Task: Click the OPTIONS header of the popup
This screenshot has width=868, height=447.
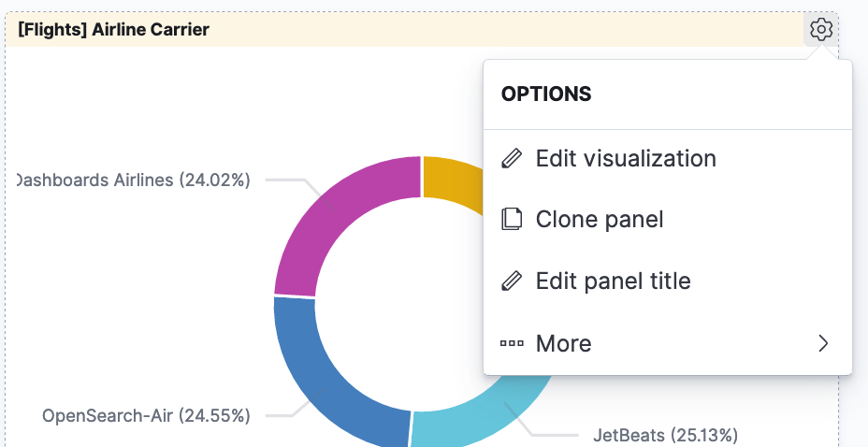Action: pyautogui.click(x=546, y=94)
